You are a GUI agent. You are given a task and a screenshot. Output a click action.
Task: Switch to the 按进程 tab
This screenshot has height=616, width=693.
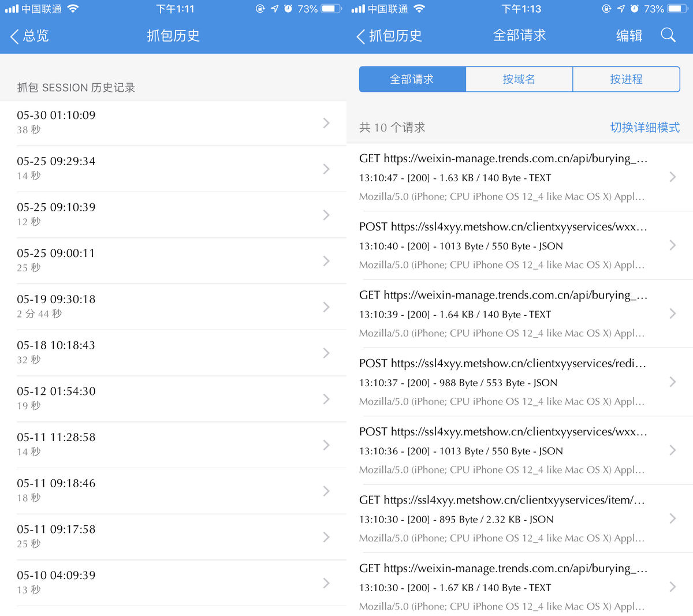pos(626,79)
